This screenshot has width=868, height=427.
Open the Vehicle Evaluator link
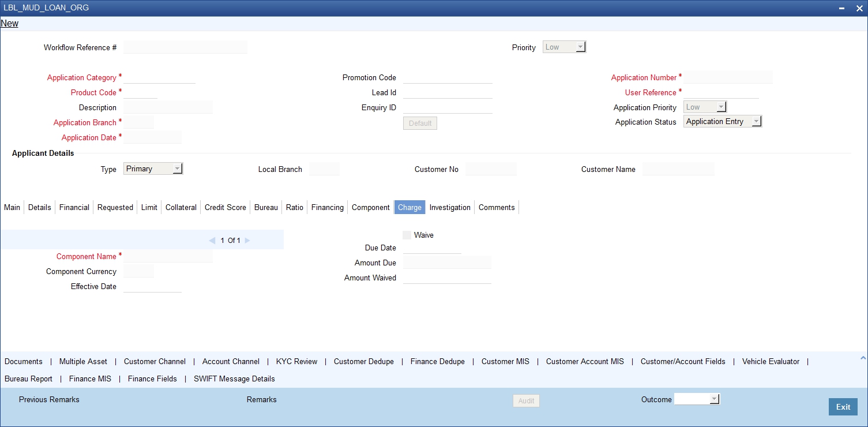[x=771, y=361]
